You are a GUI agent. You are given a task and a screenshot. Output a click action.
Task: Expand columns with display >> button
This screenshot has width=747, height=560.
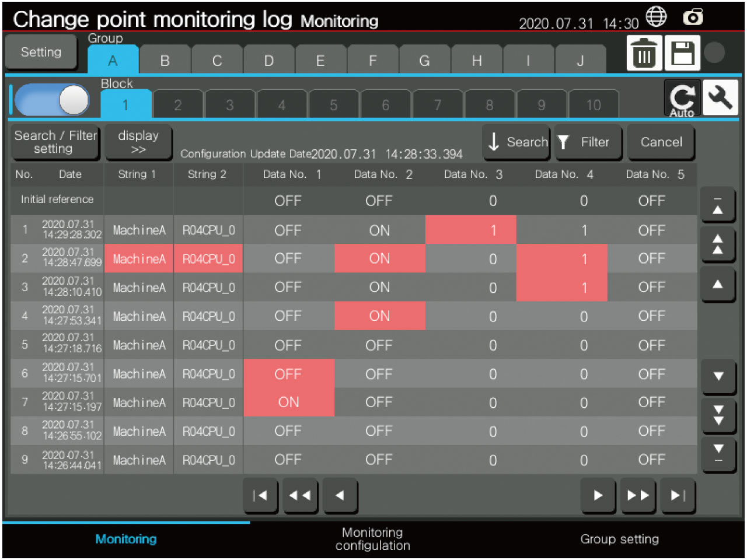click(x=138, y=142)
